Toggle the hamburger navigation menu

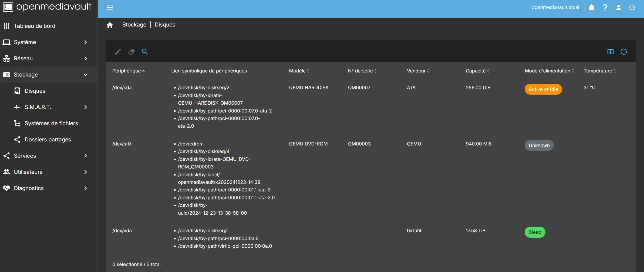110,8
